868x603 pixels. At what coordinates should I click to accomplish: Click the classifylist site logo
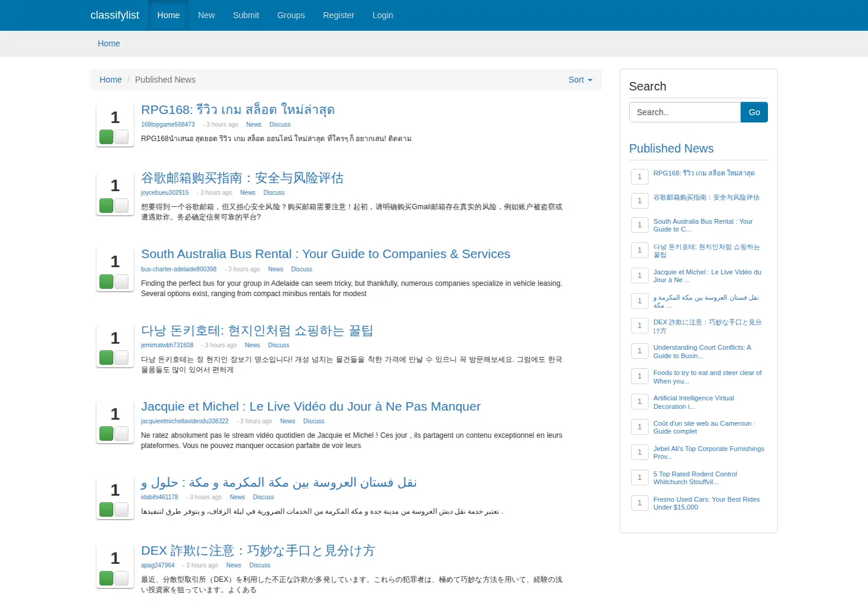[x=115, y=15]
